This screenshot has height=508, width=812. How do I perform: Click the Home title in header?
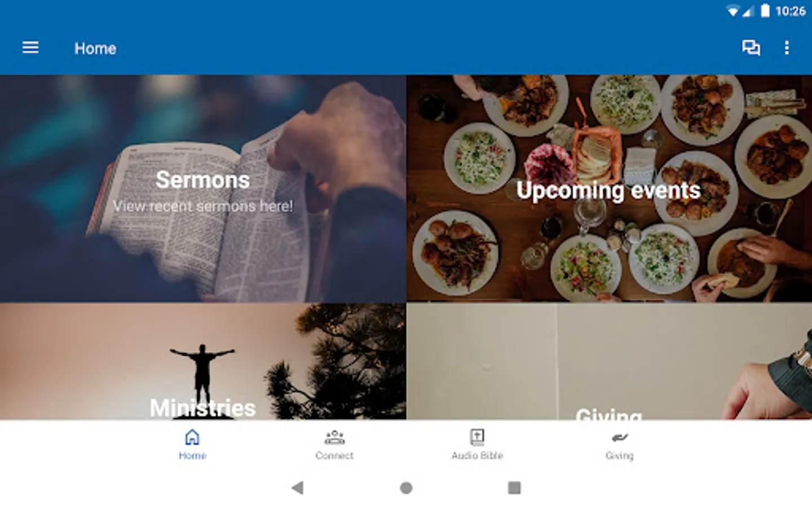tap(95, 49)
